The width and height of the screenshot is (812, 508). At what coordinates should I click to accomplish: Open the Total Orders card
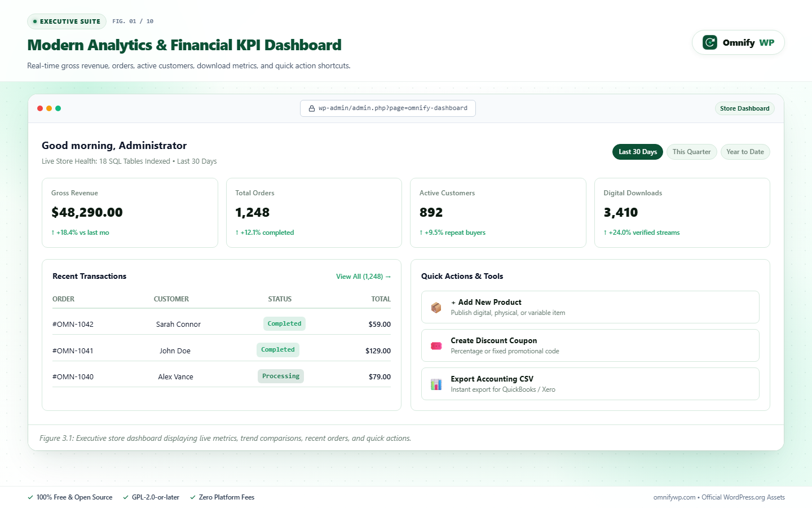pos(314,213)
